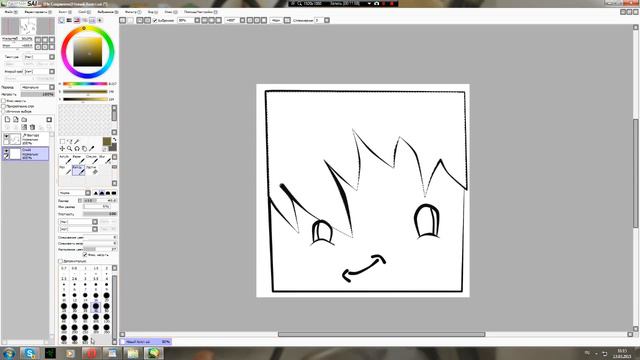Open the brush density mode dropdown
The image size is (640, 360).
(75, 193)
